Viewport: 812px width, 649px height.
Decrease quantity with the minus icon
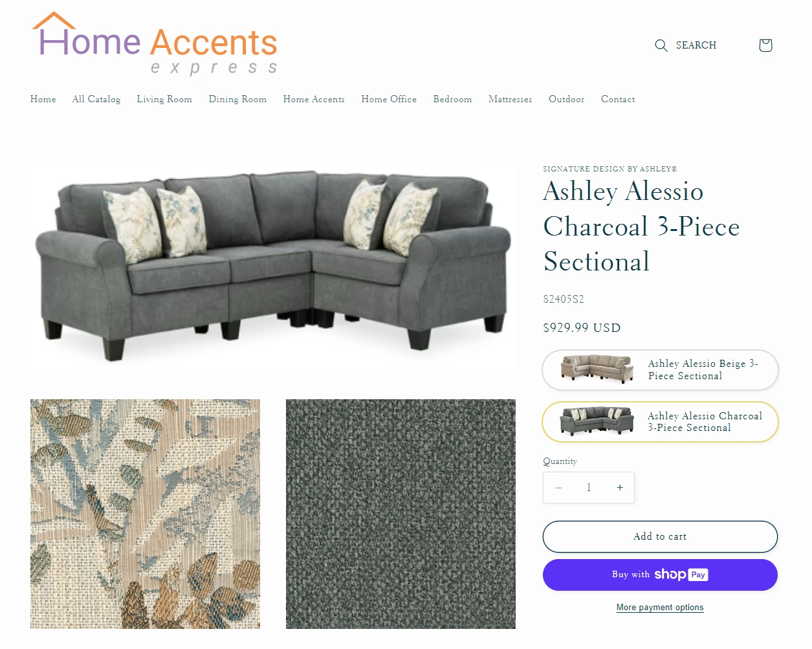558,488
